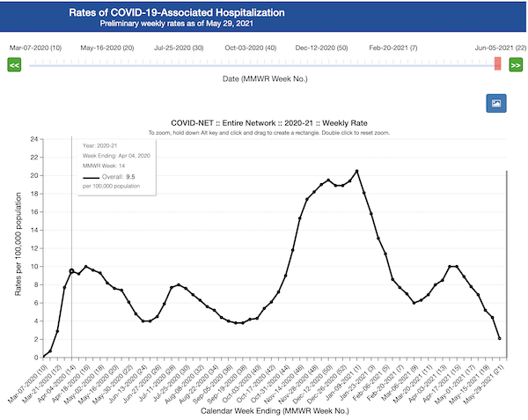Image resolution: width=528 pixels, height=420 pixels.
Task: Click y-axis tick label 10
Action: [x=34, y=267]
